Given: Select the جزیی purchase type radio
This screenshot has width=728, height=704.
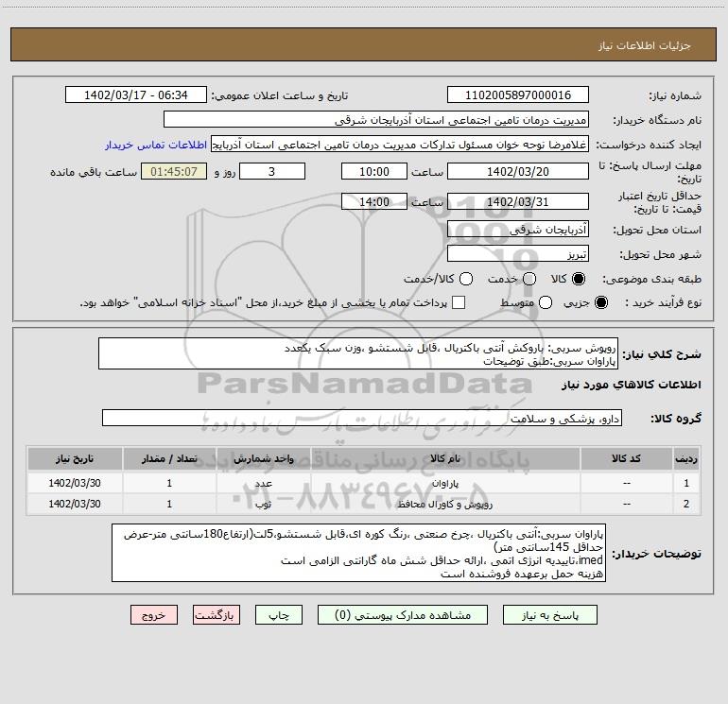Looking at the screenshot, I should (x=600, y=302).
